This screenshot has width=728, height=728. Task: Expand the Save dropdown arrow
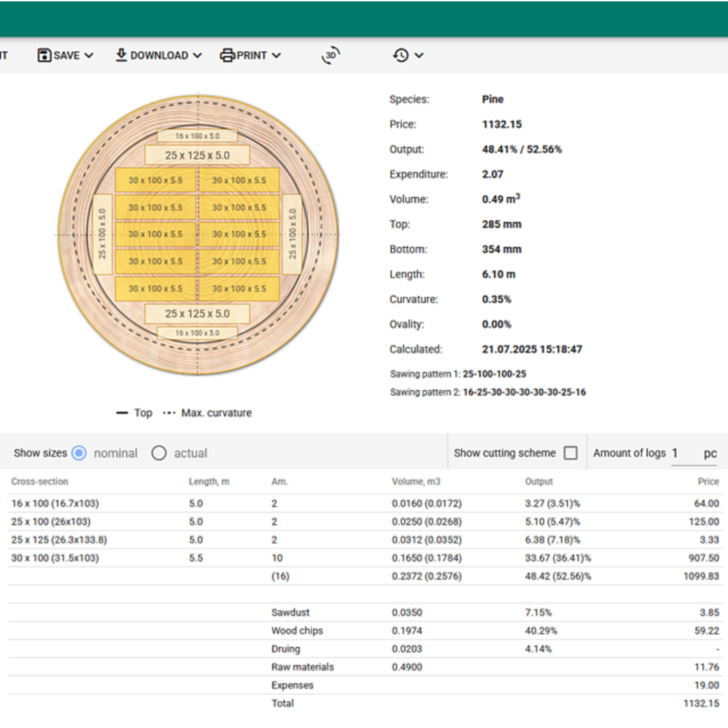[89, 55]
